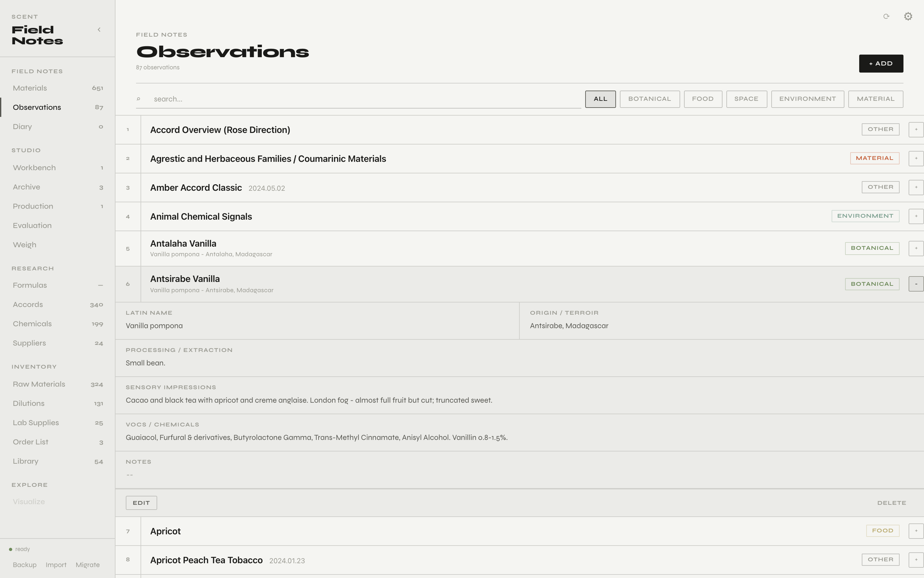Click the Accord Overview (Rose Direction) title
The width and height of the screenshot is (924, 578).
click(x=220, y=130)
